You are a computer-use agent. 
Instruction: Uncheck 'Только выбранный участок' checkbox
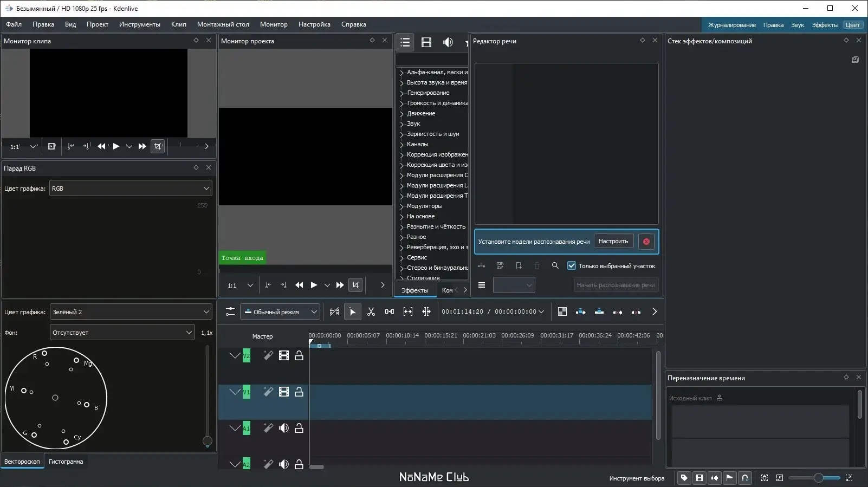572,266
